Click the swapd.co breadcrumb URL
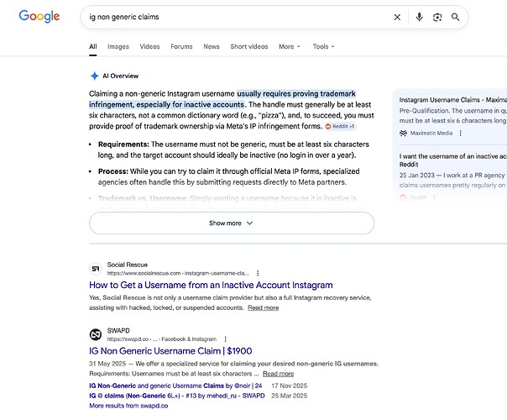 [x=162, y=339]
